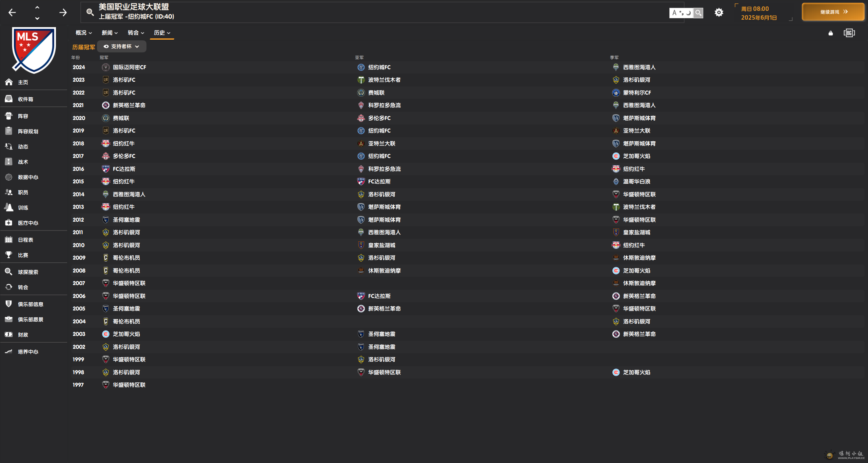
Task: Open 俱乐部信息 club info shield icon
Action: 9,304
